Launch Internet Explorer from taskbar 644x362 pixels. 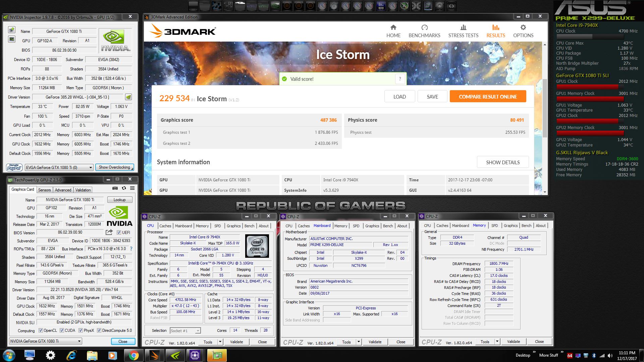[x=71, y=355]
